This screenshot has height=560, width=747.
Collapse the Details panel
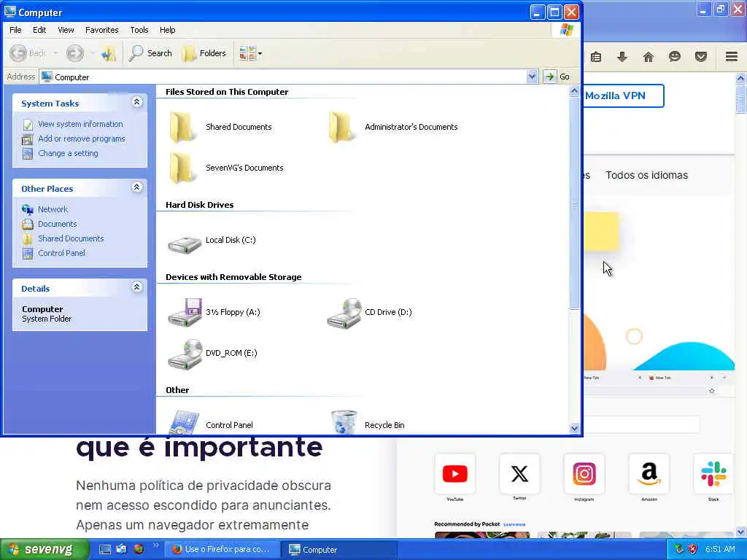136,287
